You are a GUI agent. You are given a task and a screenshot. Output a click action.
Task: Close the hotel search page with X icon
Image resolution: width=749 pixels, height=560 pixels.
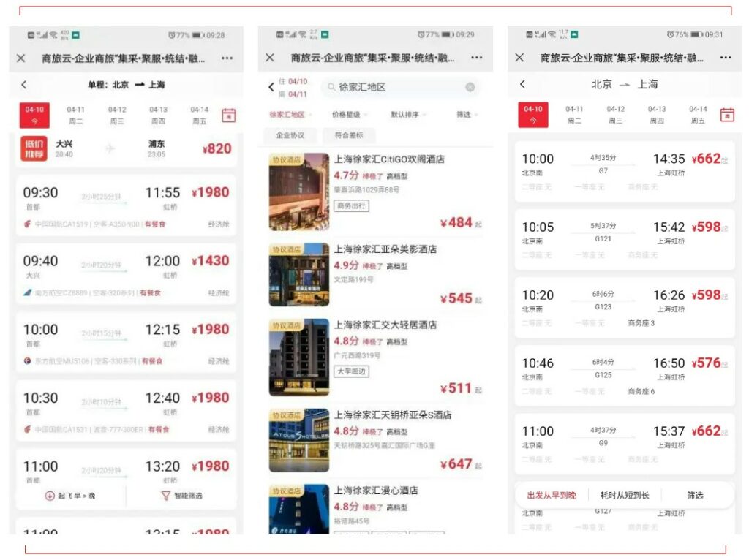(x=270, y=57)
